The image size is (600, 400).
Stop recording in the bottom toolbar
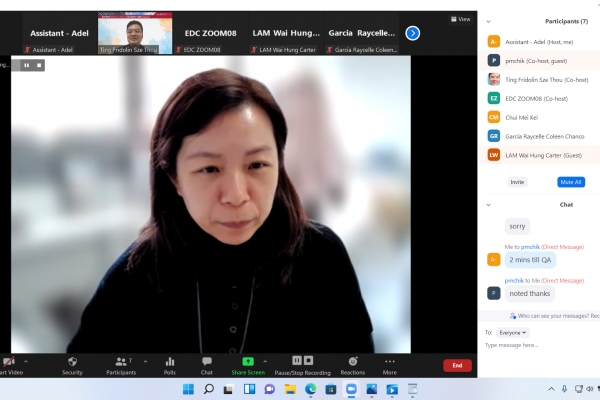[308, 361]
